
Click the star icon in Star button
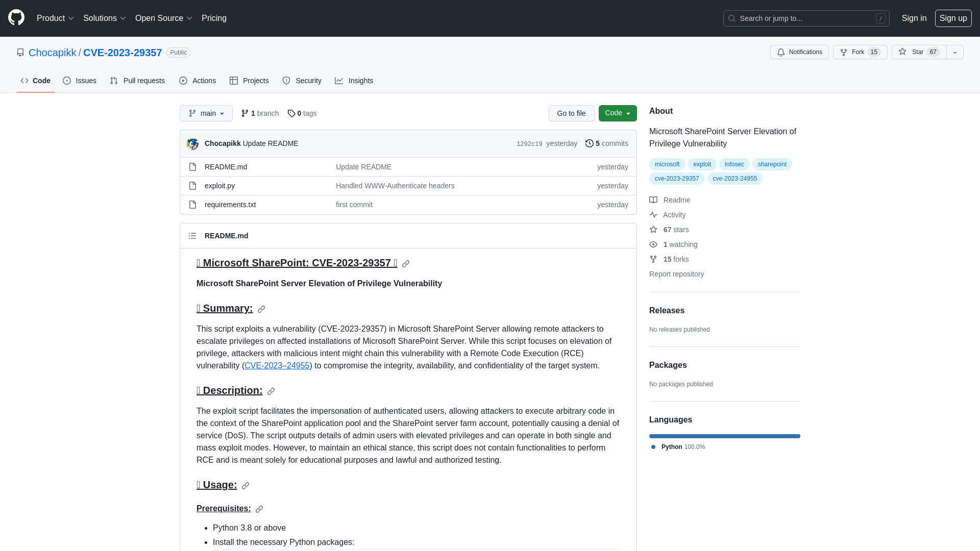(x=902, y=52)
